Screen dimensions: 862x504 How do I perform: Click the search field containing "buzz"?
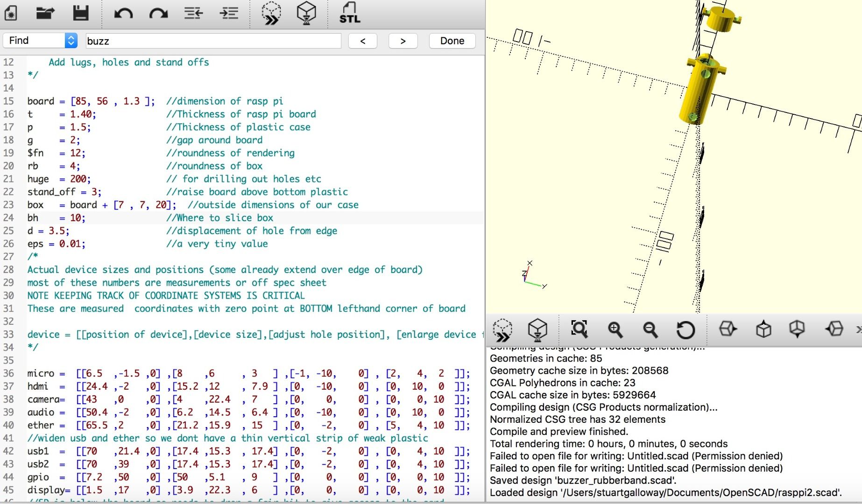tap(213, 41)
